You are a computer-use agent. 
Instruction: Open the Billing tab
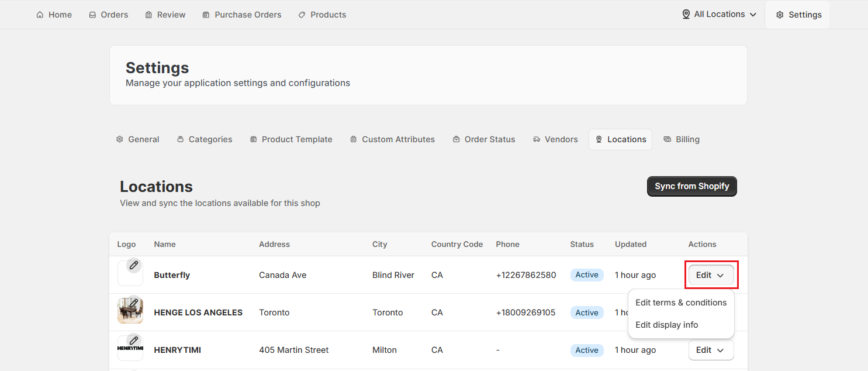pos(682,139)
